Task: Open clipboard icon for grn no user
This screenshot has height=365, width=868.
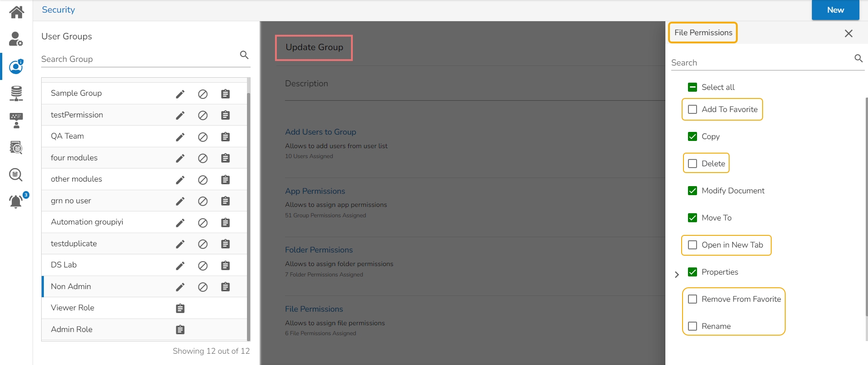Action: coord(225,201)
